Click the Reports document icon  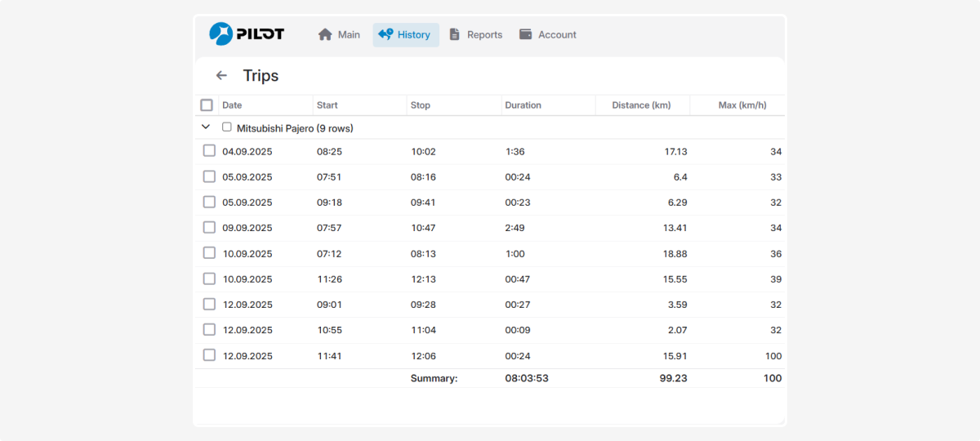coord(455,34)
